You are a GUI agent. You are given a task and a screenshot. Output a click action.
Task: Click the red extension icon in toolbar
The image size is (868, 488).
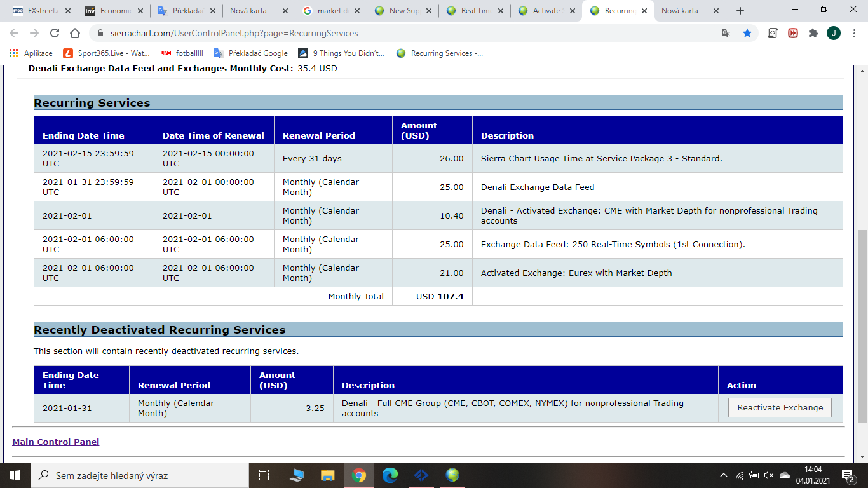793,33
